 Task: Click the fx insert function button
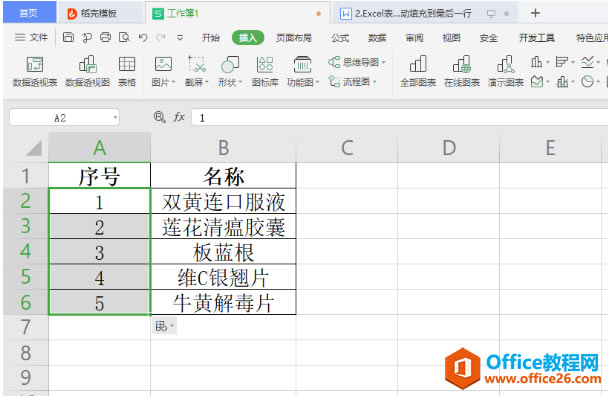[179, 117]
